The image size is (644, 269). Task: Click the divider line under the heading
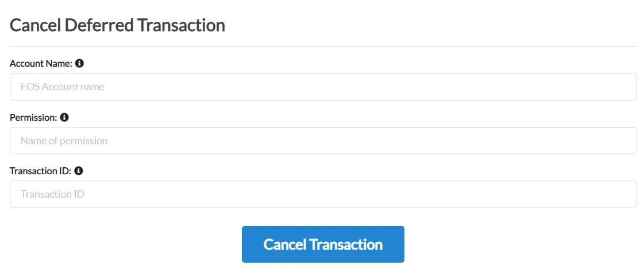tap(323, 47)
